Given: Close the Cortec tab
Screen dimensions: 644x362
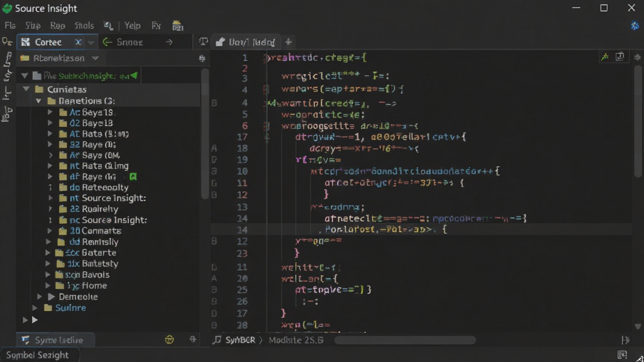Looking at the screenshot, I should 78,42.
